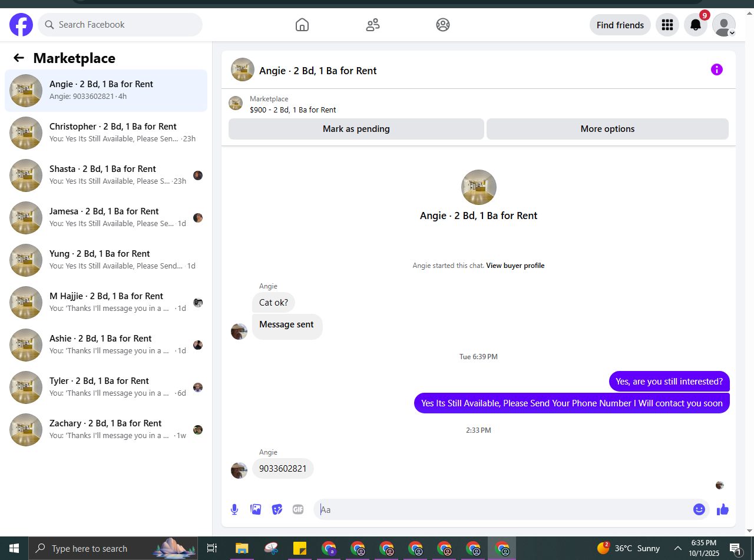This screenshot has width=754, height=560.
Task: Open the Windows Start menu
Action: pos(14,548)
